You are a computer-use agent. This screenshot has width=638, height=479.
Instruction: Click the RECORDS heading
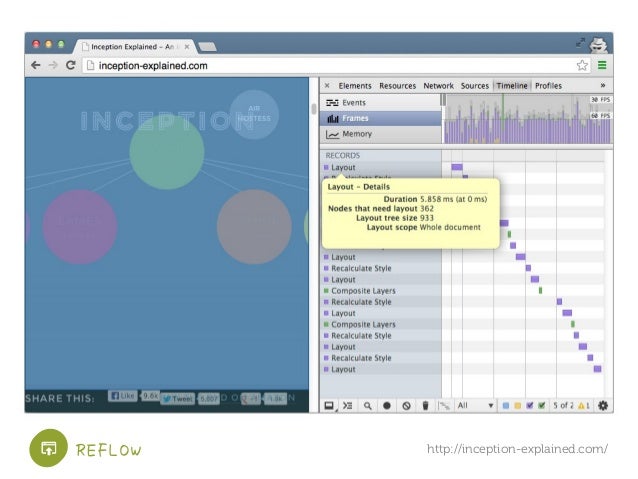tap(343, 155)
